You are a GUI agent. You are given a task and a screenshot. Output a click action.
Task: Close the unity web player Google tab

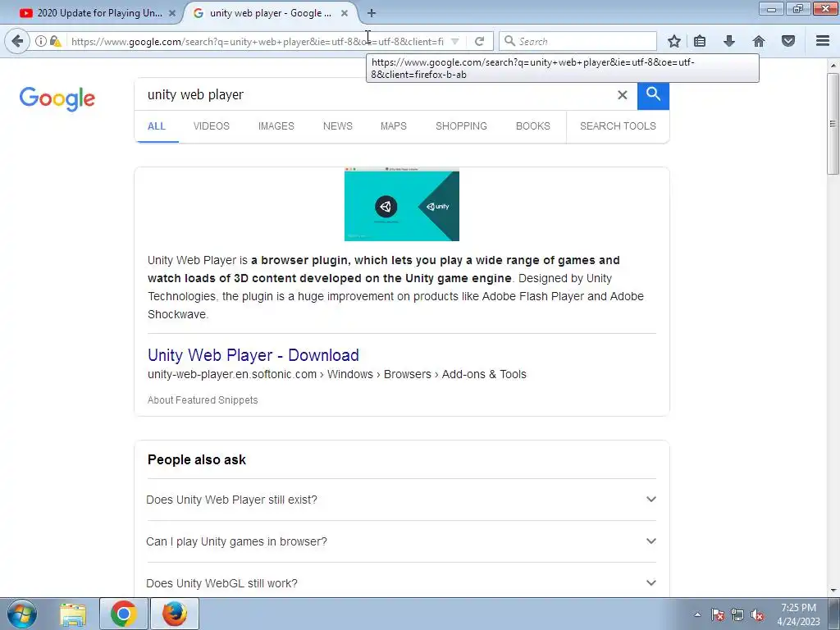pyautogui.click(x=345, y=13)
